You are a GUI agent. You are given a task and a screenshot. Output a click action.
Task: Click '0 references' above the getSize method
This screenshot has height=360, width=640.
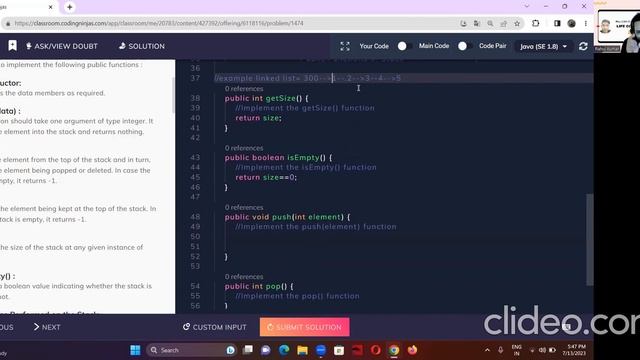point(244,89)
